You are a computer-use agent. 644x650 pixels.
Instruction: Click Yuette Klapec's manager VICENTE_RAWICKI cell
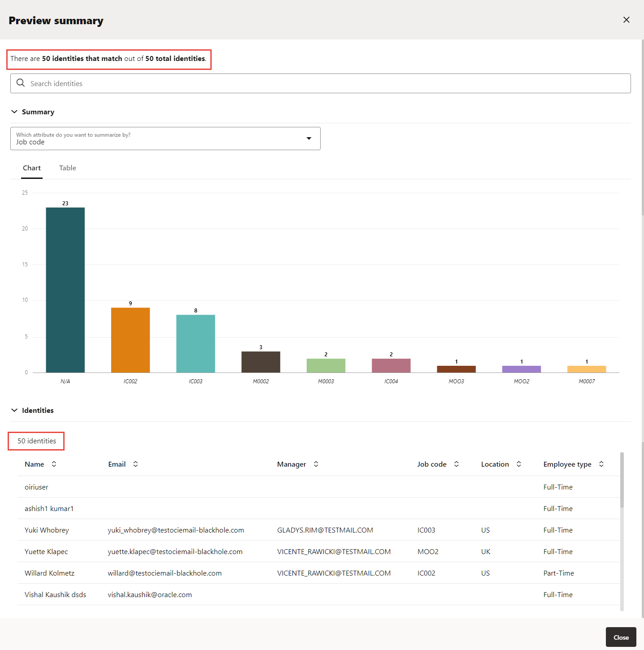click(334, 551)
